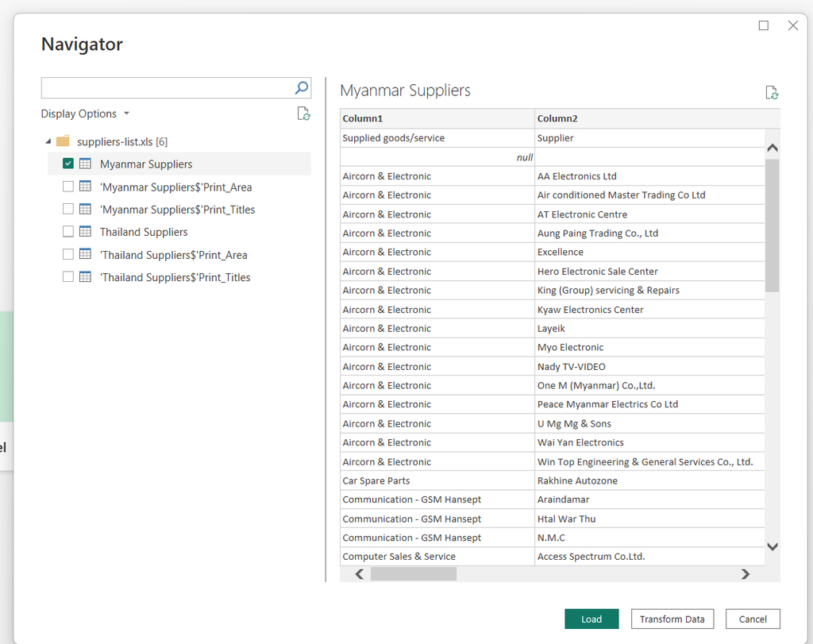Click table icon of 'Myanmar Suppliers$'Print_Titles
The image size is (813, 644).
point(85,210)
